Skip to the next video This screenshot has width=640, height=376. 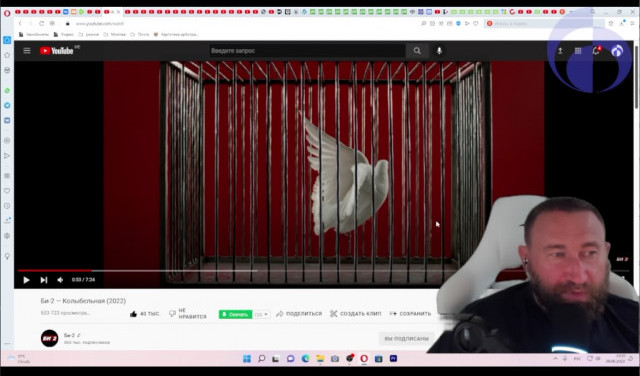click(x=44, y=280)
